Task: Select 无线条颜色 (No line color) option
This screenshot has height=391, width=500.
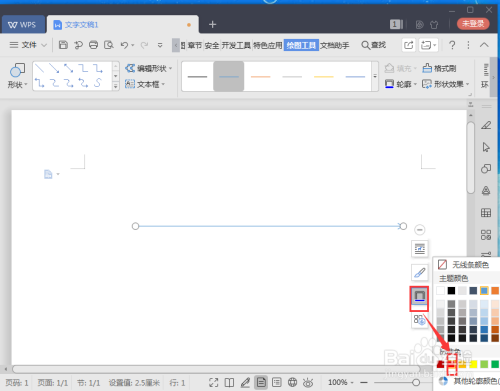Action: [x=467, y=265]
